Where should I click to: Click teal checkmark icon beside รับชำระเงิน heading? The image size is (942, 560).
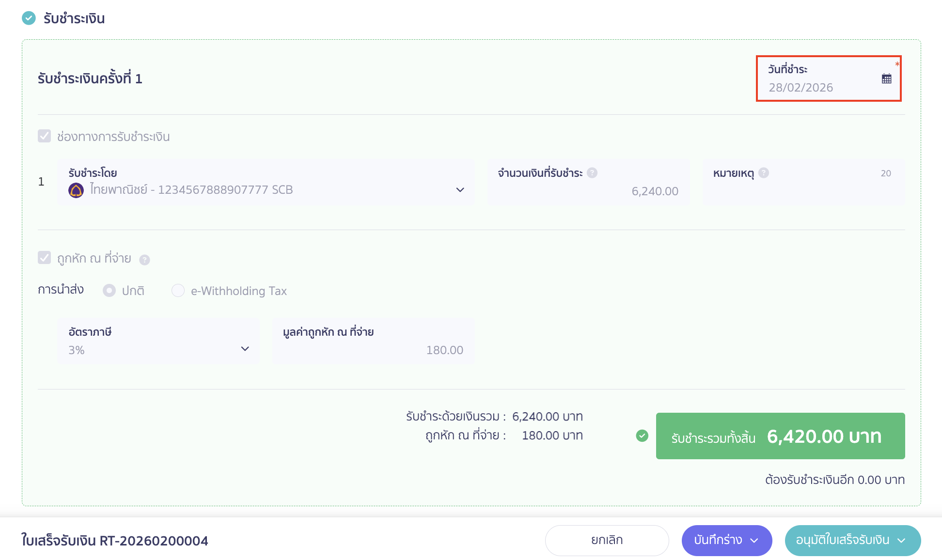(29, 18)
